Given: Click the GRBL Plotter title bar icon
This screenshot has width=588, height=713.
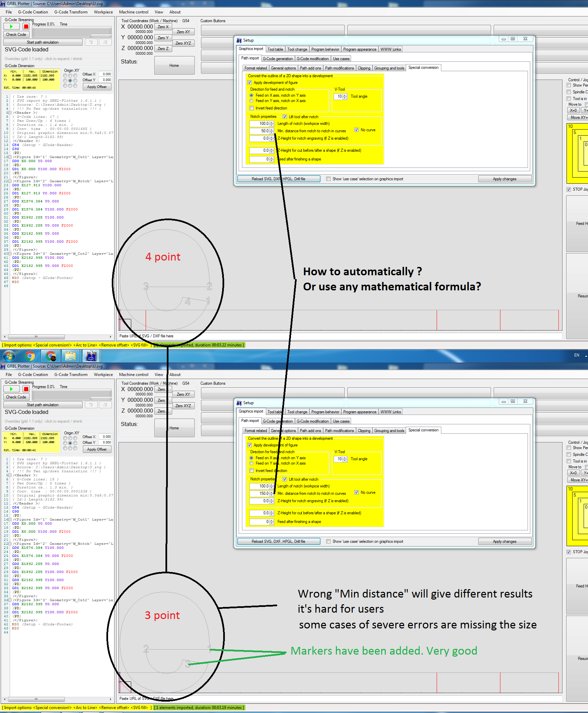Looking at the screenshot, I should 3,4.
